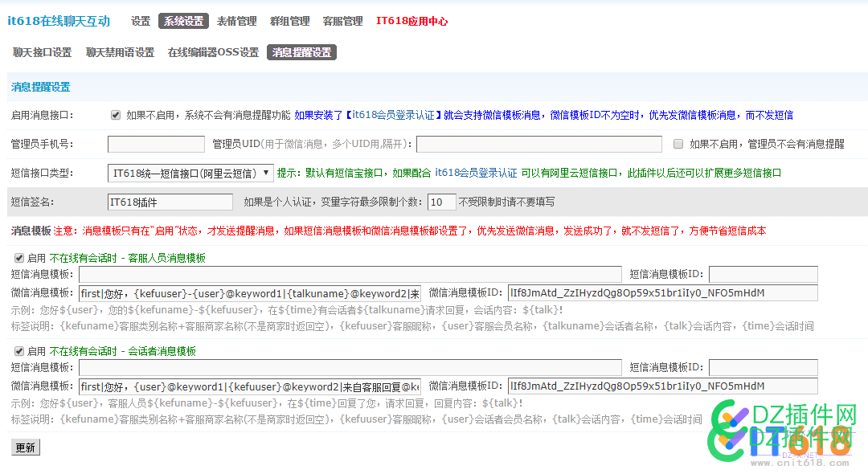Switch to 聊天接口设置 tab
This screenshot has width=868, height=474.
click(42, 51)
